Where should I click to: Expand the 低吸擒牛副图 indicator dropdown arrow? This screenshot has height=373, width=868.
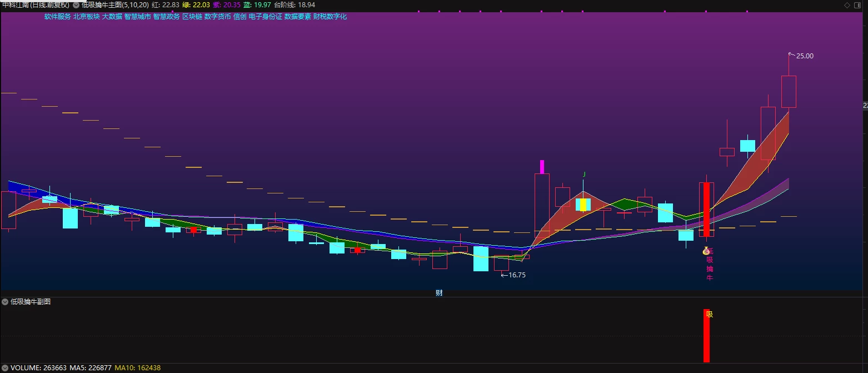click(5, 302)
